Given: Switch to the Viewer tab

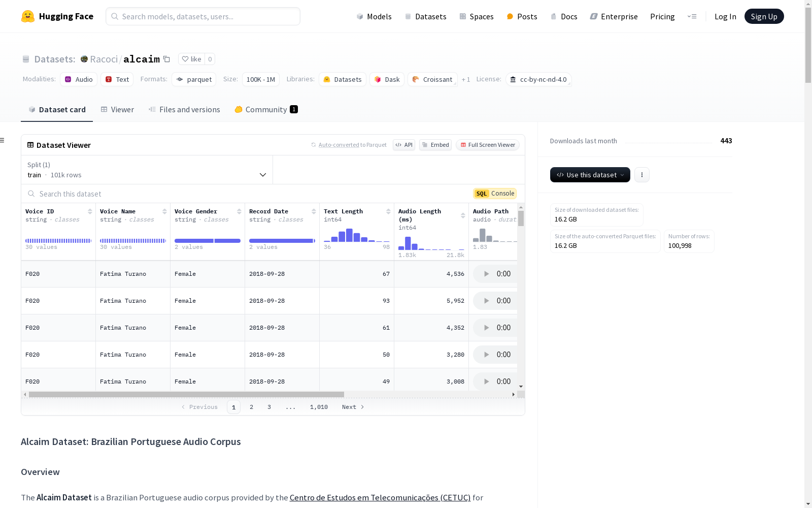Looking at the screenshot, I should point(117,110).
